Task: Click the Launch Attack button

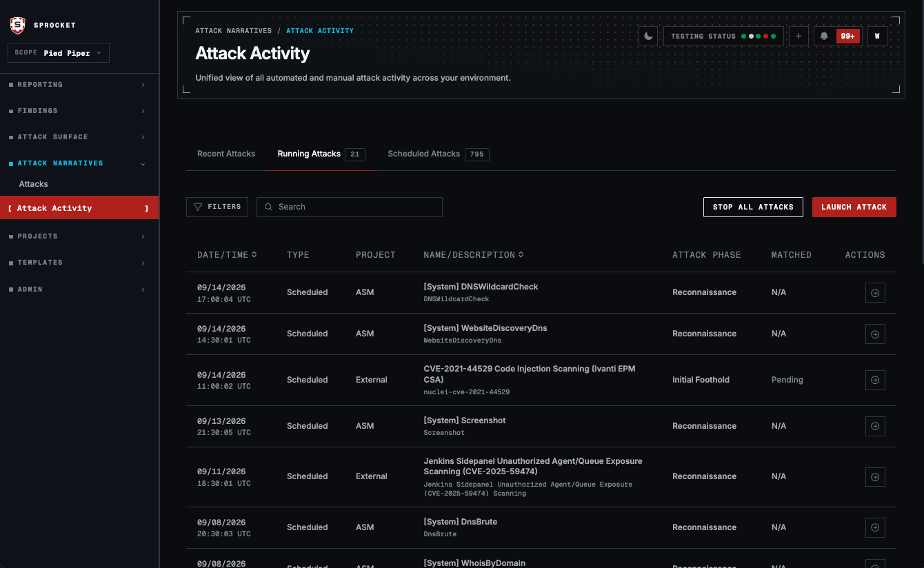Action: [854, 207]
